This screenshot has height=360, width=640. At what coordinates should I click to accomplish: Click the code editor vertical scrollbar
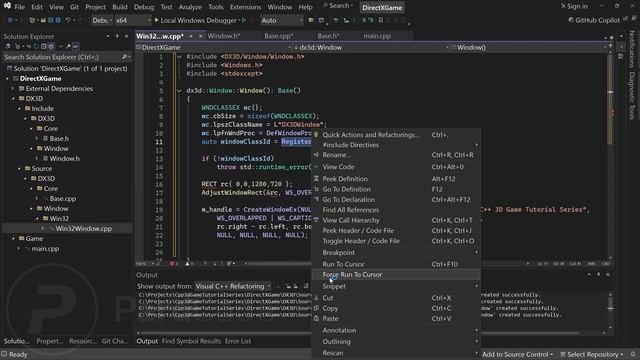(x=610, y=155)
